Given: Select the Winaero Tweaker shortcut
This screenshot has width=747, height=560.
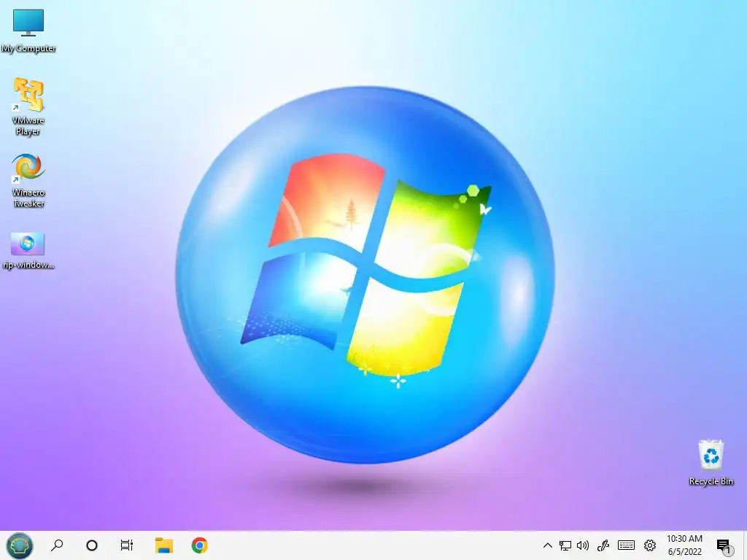Looking at the screenshot, I should [x=28, y=181].
